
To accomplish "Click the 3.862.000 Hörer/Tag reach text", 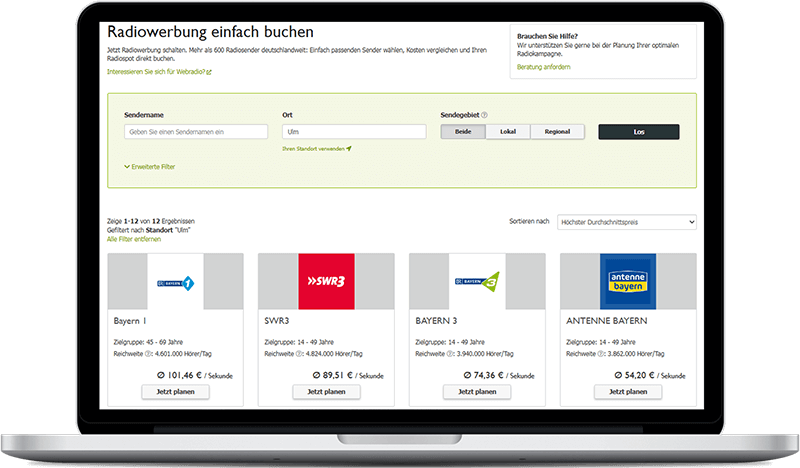I will pyautogui.click(x=636, y=354).
